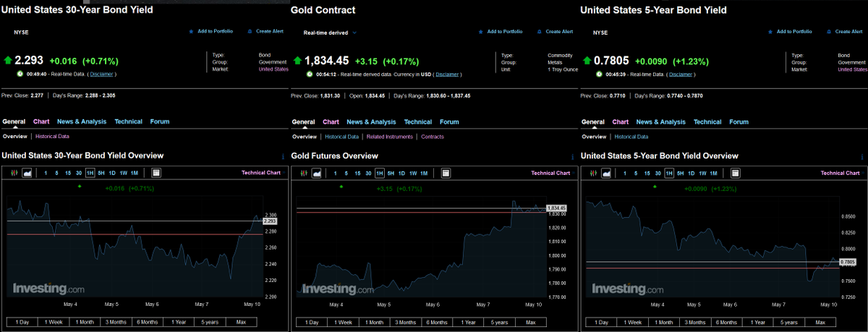Image resolution: width=868 pixels, height=332 pixels.
Task: Open the news overlay icon on 30-Year chart toolbar
Action: click(156, 173)
